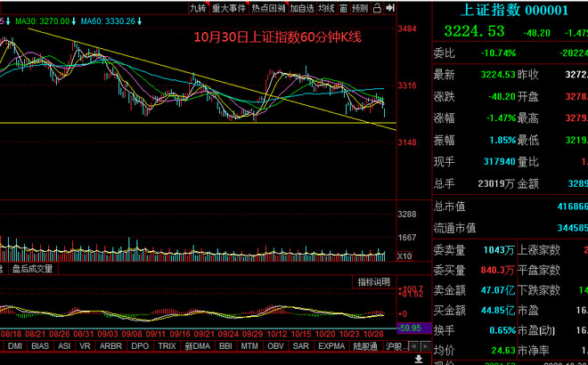Screen dimensions: 588x365
Task: Select the VR indicator tab
Action: 86,346
